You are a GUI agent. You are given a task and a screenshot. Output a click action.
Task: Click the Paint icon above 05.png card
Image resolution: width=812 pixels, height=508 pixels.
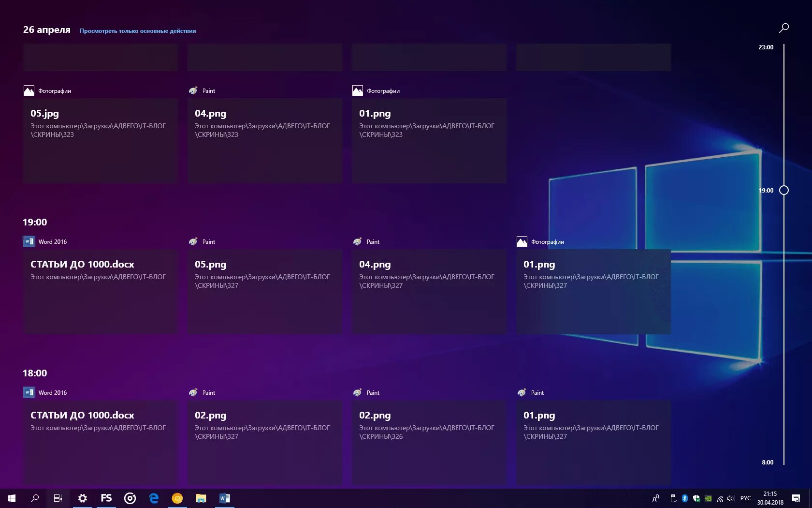(x=193, y=241)
